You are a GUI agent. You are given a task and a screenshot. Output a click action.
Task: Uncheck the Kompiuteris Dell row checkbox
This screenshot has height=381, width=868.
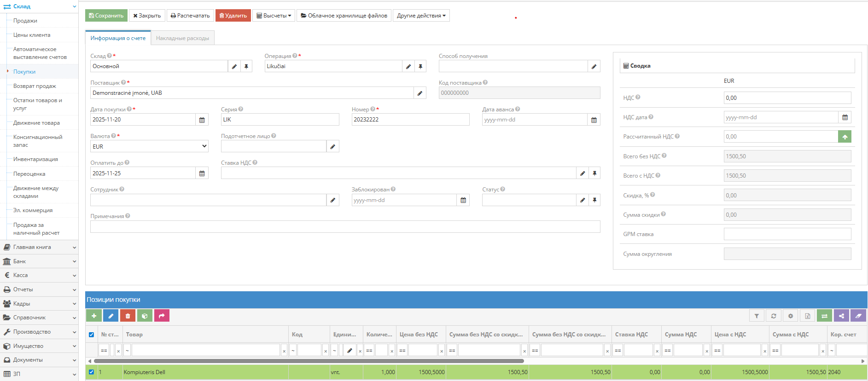(91, 372)
